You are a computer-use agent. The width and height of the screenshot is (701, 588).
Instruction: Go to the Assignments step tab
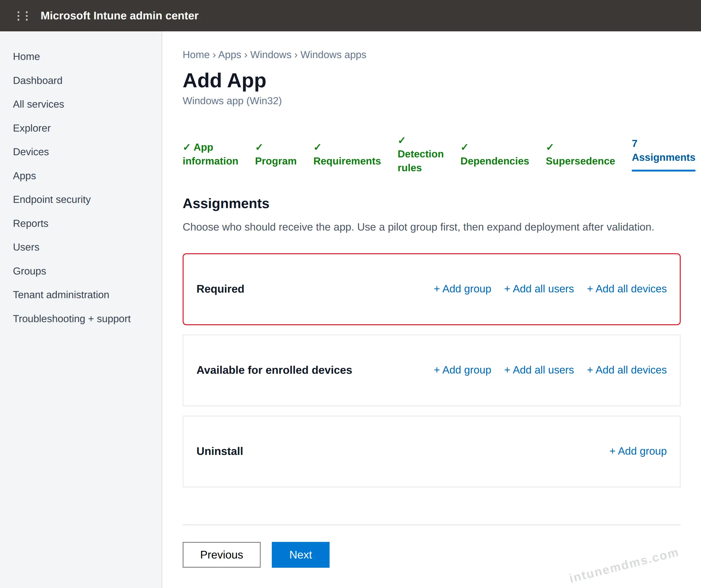click(x=663, y=151)
